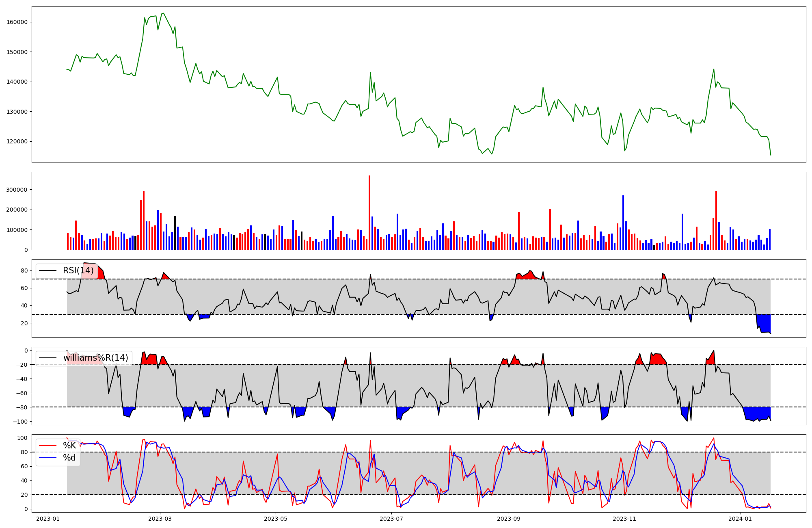
Task: Click the williams%R(14) legend label
Action: (x=95, y=358)
